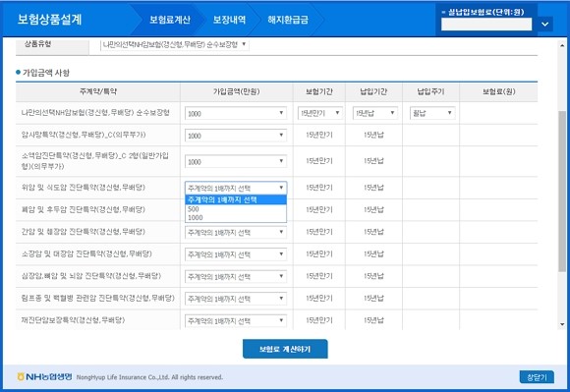Click the 보험기간 column header
The height and width of the screenshot is (392, 570).
tap(319, 91)
